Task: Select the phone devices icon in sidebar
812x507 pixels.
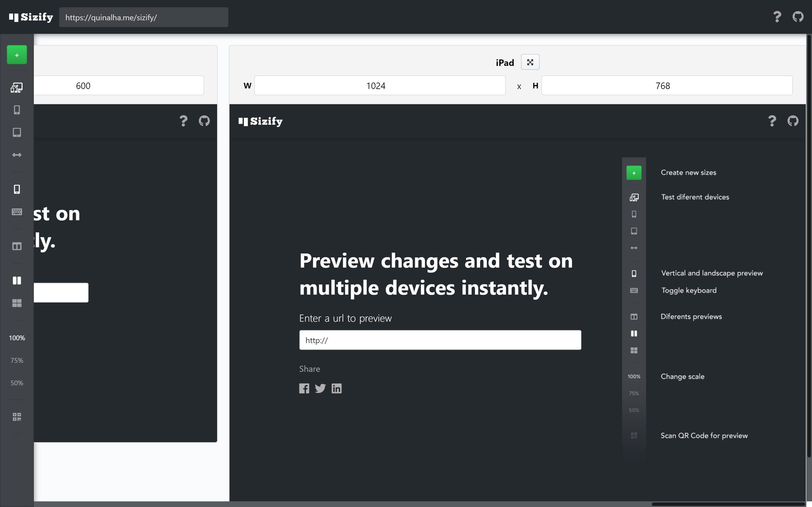Action: (x=17, y=110)
